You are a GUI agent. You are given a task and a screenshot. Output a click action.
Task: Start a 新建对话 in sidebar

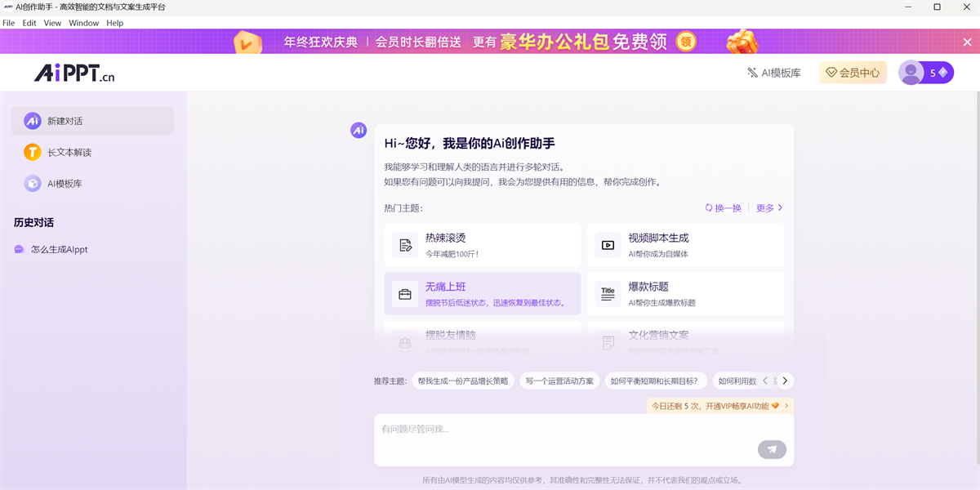click(x=92, y=121)
